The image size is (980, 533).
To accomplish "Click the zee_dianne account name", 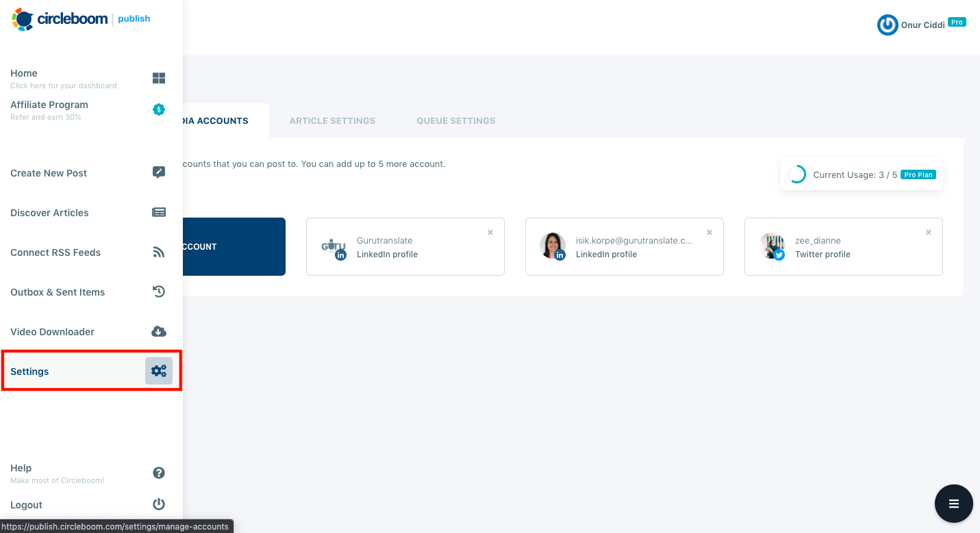I will (x=818, y=240).
